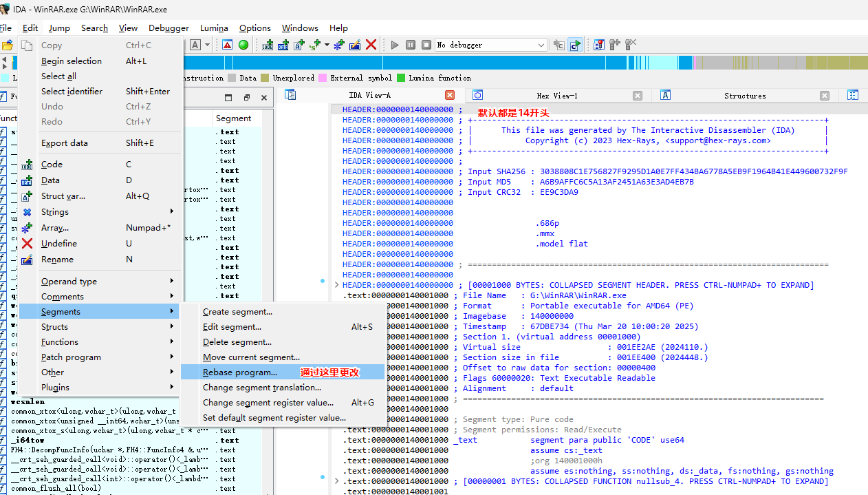
Task: Click the last icon on the toolbar
Action: pos(631,45)
